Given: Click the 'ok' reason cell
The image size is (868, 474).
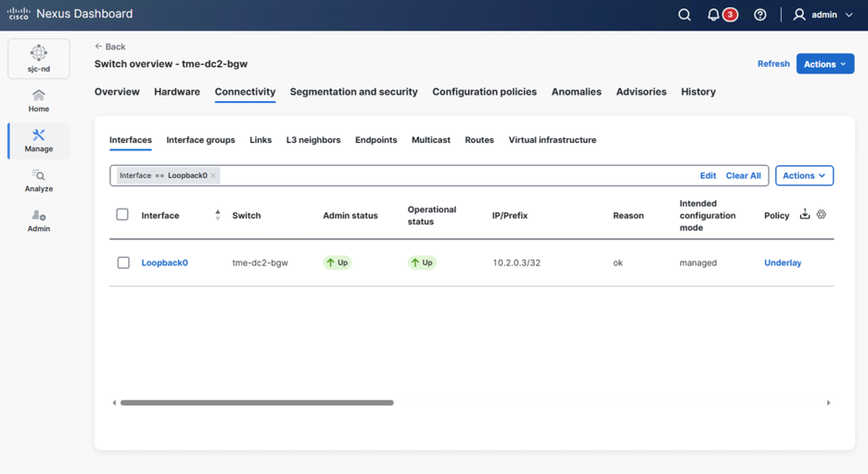Looking at the screenshot, I should tap(618, 263).
